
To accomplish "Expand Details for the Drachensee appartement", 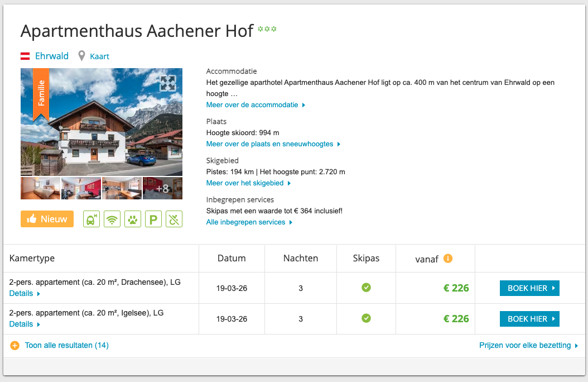I will (21, 293).
